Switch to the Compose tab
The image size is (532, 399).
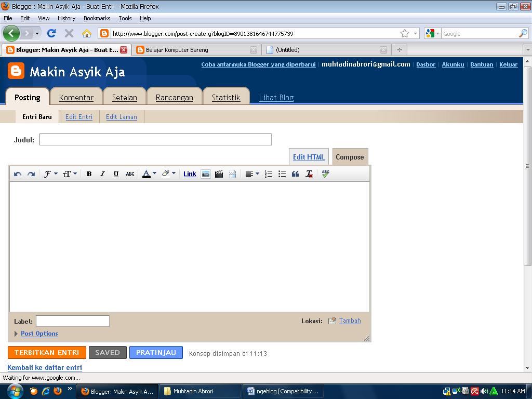350,157
